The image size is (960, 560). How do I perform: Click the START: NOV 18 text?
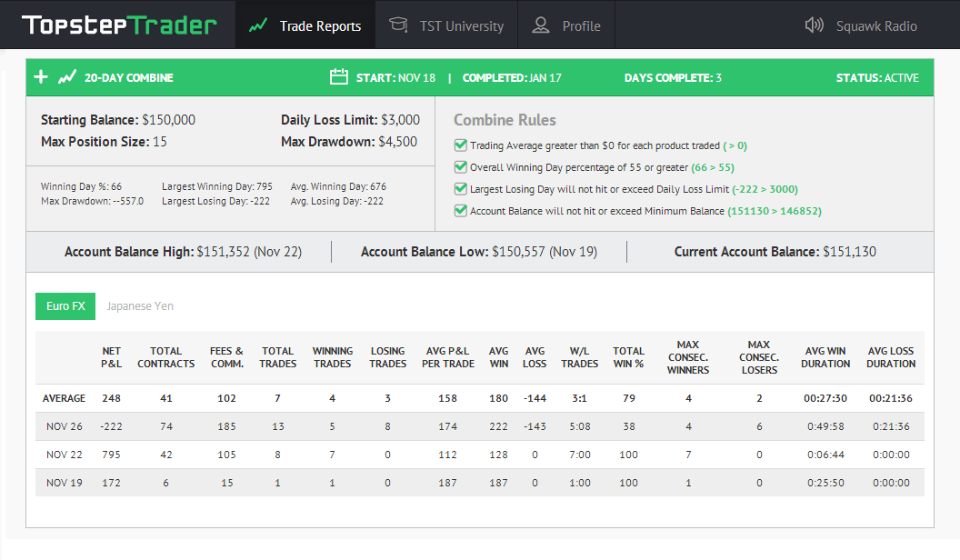(x=395, y=77)
